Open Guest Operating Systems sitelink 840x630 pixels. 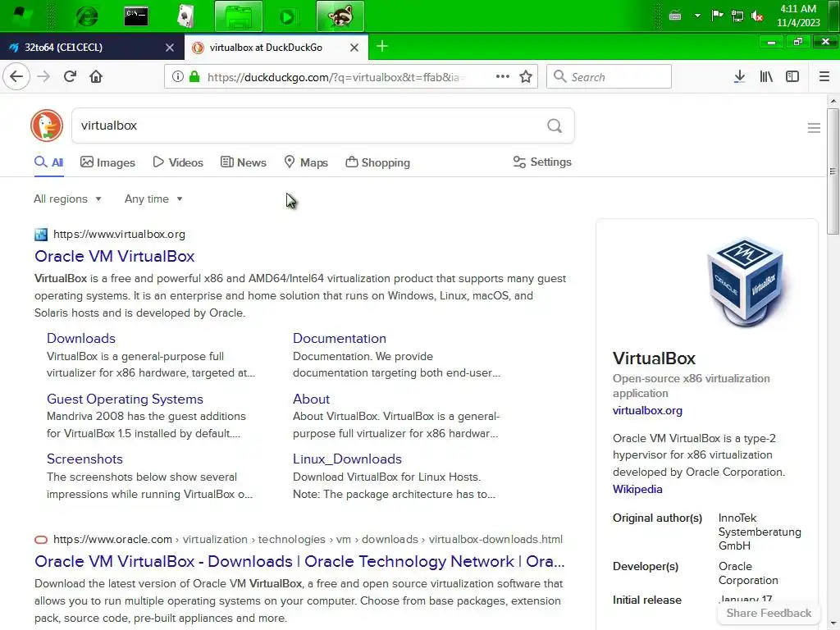(125, 399)
